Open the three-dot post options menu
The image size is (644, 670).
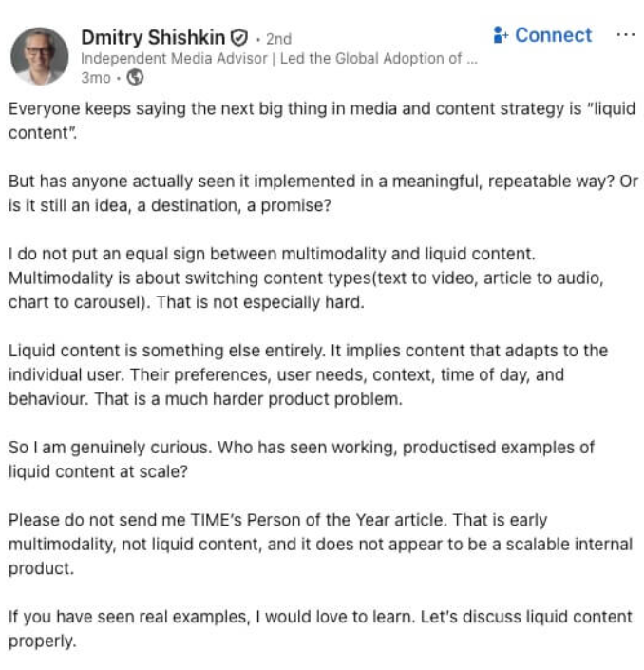(624, 35)
